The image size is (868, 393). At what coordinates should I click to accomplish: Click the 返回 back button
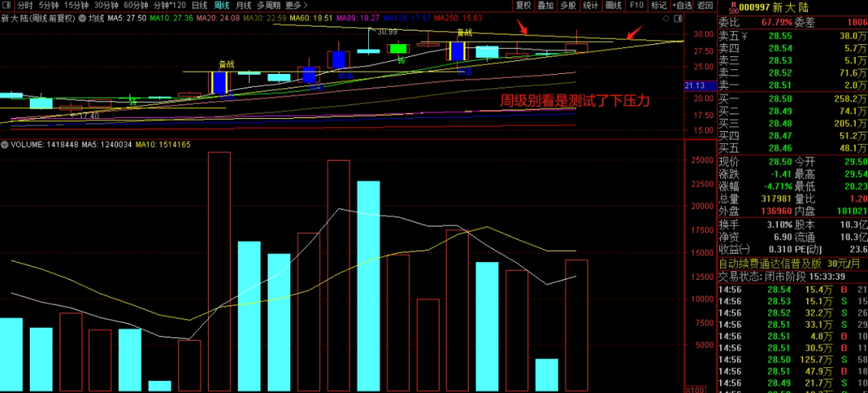pos(705,6)
